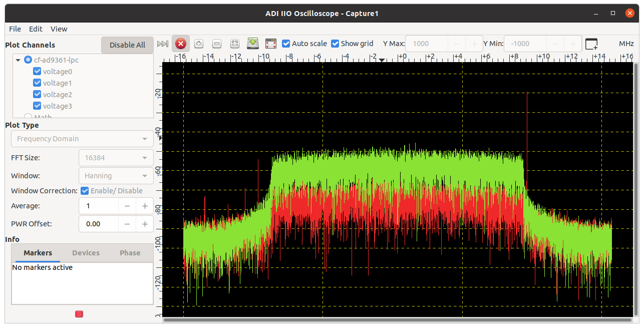Screen dimensions: 644x328
Task: Open the Plot Type Frequency Domain dropdown
Action: (x=82, y=139)
